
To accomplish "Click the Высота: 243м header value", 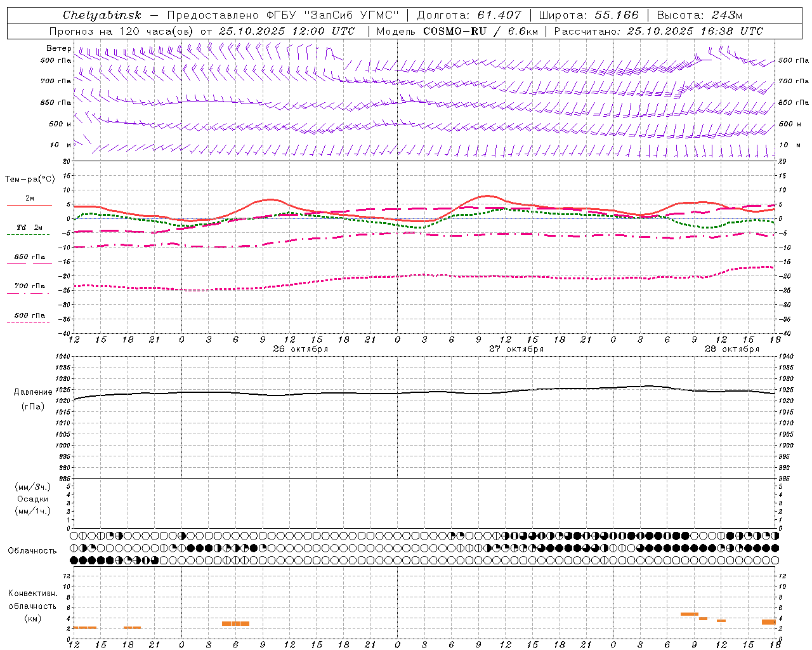I will 700,15.
